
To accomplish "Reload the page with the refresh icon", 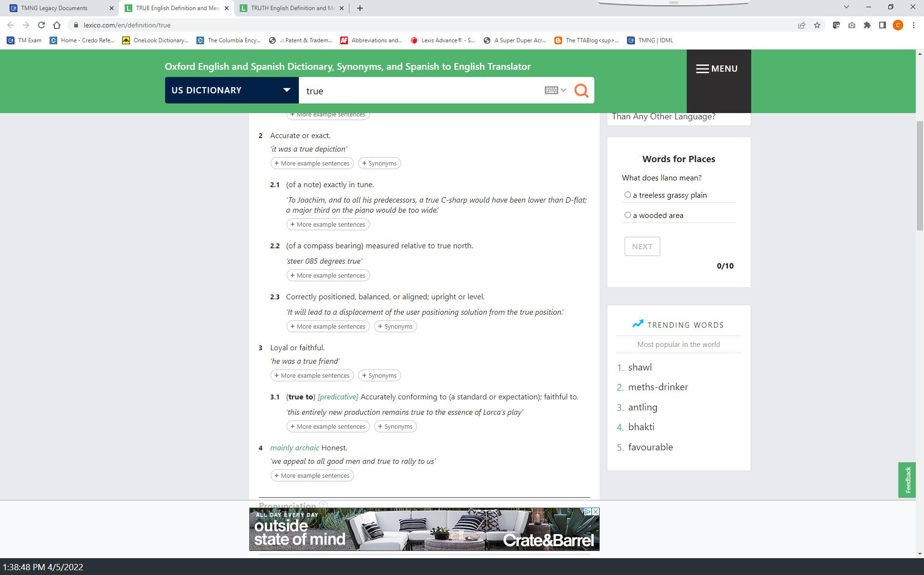I will coord(41,25).
